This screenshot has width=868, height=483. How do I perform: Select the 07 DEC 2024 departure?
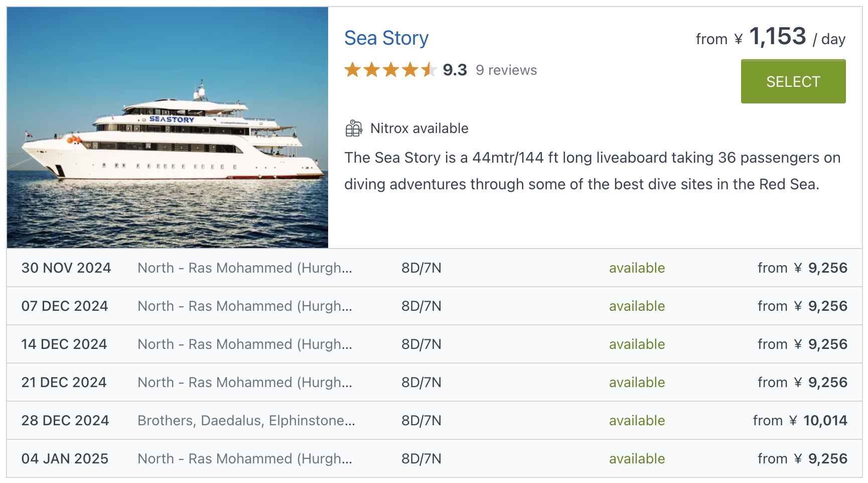(x=65, y=306)
